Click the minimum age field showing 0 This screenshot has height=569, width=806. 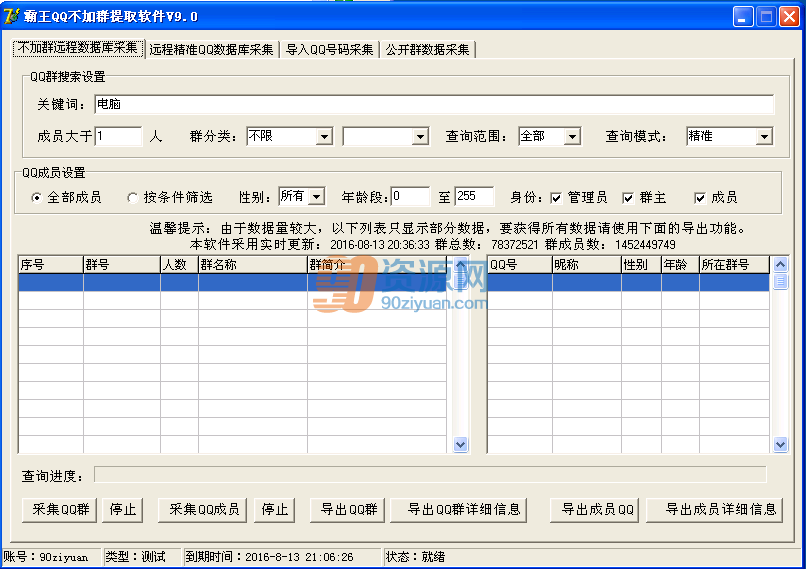pos(410,196)
